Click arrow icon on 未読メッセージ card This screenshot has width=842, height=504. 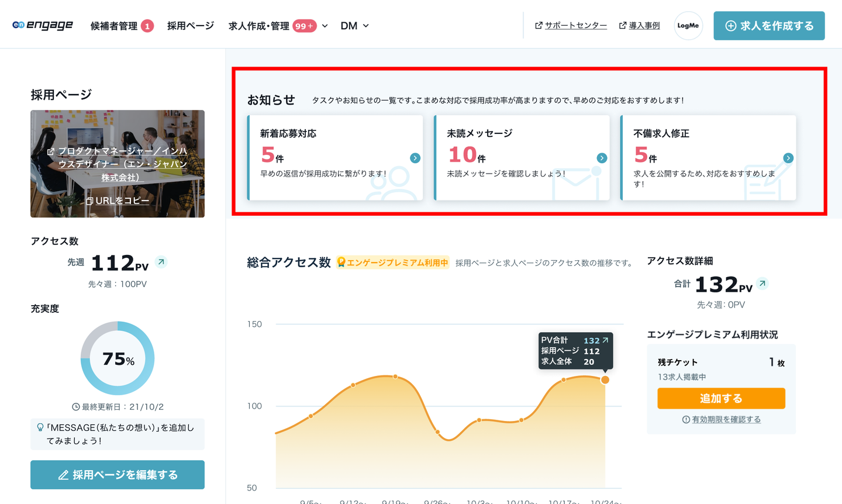602,158
